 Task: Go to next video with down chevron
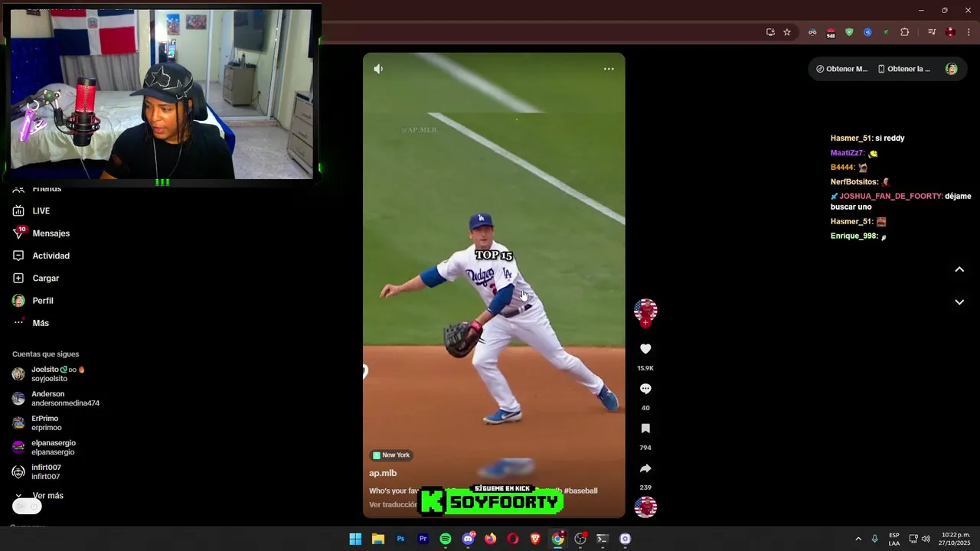pyautogui.click(x=959, y=302)
